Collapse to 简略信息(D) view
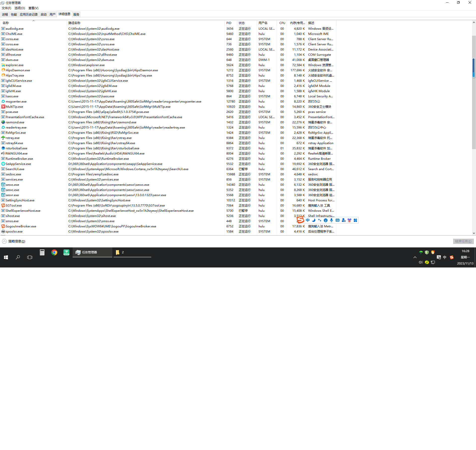This screenshot has width=476, height=450. click(x=14, y=241)
